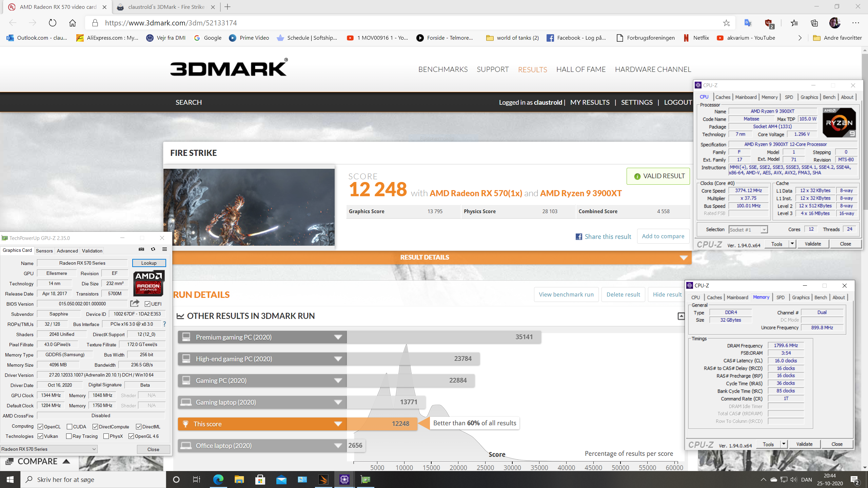Open GPU-Z hamburger menu icon
The width and height of the screenshot is (868, 488).
tap(164, 249)
